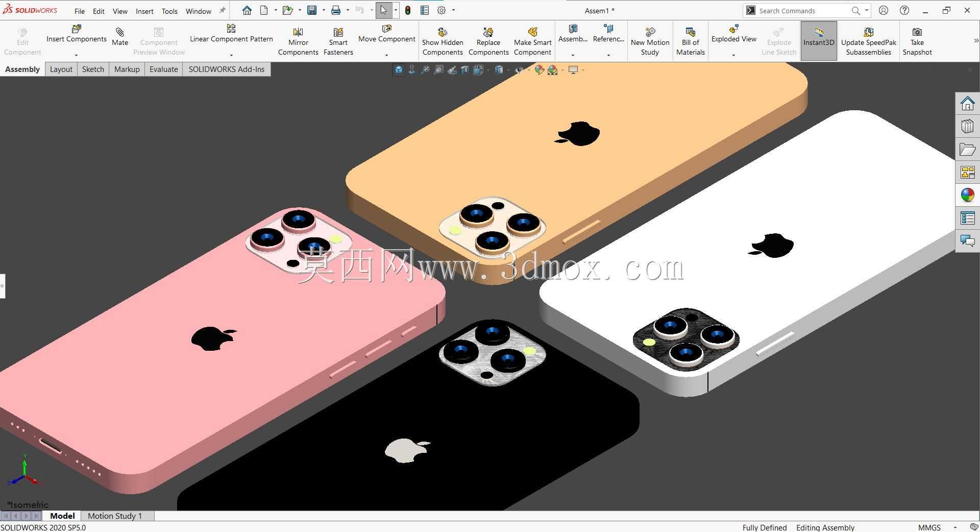The height and width of the screenshot is (532, 980).
Task: Open SOLIDWORKS Resources home tab in task pane
Action: point(968,104)
